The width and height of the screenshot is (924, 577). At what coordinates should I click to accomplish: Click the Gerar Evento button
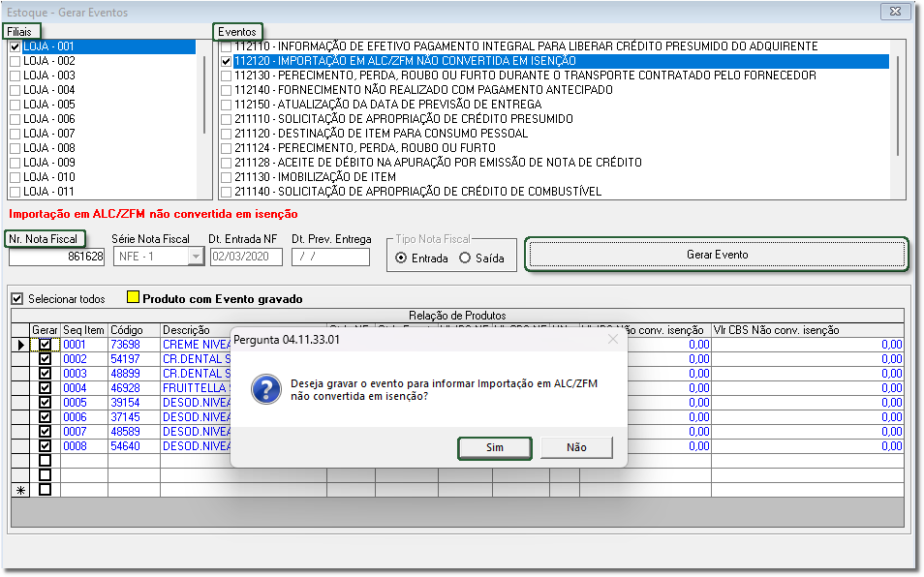[x=717, y=255]
